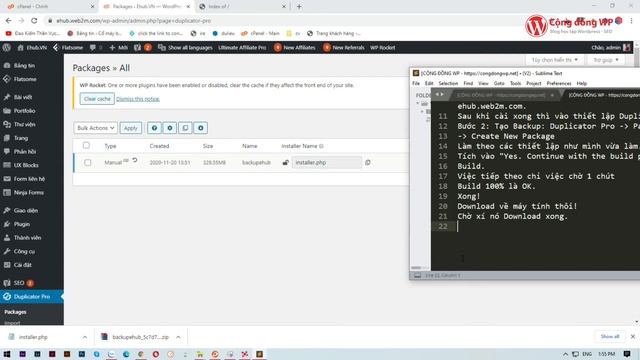Image resolution: width=640 pixels, height=360 pixels.
Task: Copy installer name with clipboard icon
Action: (x=368, y=162)
